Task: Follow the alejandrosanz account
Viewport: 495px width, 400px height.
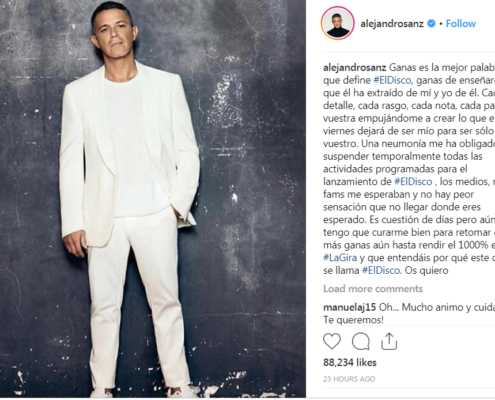Action: click(x=461, y=24)
